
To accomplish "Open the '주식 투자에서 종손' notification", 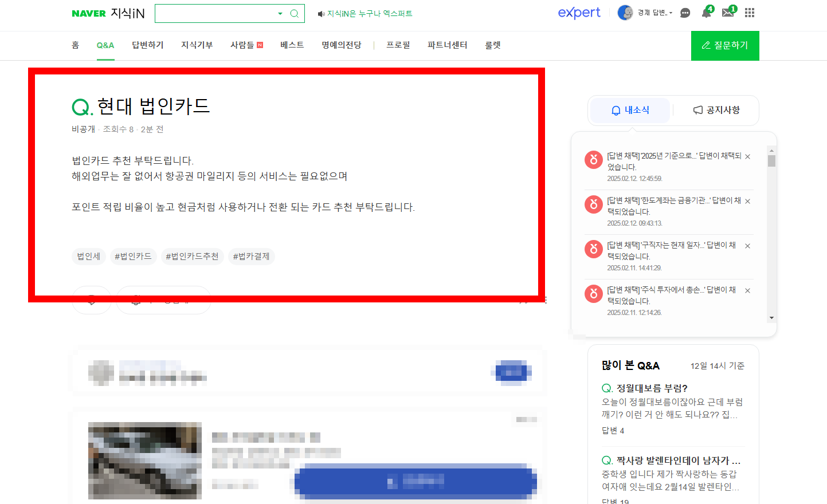I will pyautogui.click(x=672, y=296).
